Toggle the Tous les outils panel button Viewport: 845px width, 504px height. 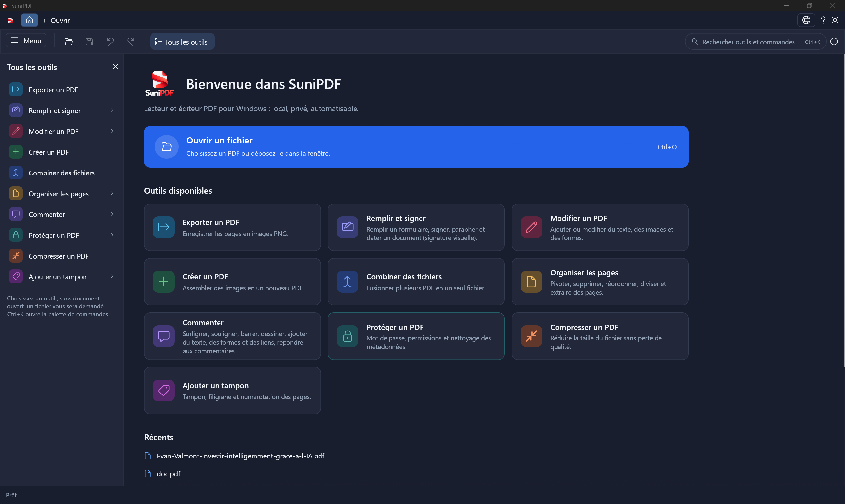182,42
